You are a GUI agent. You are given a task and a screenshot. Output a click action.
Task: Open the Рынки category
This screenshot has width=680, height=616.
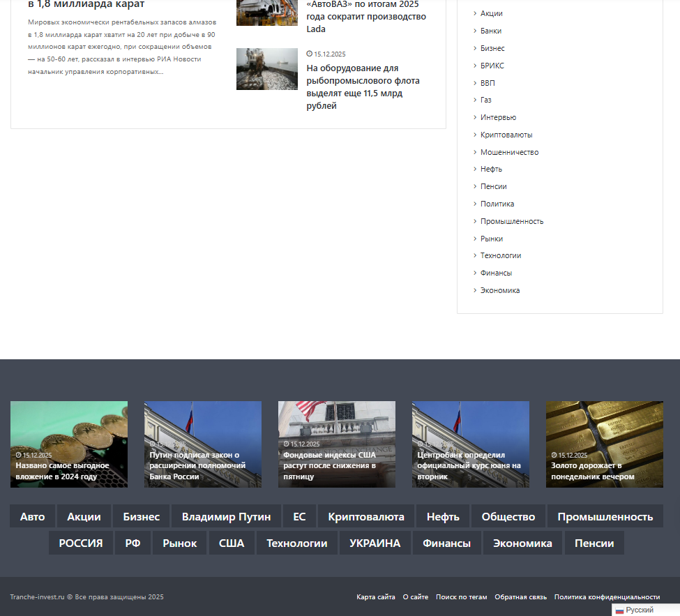[x=492, y=239]
